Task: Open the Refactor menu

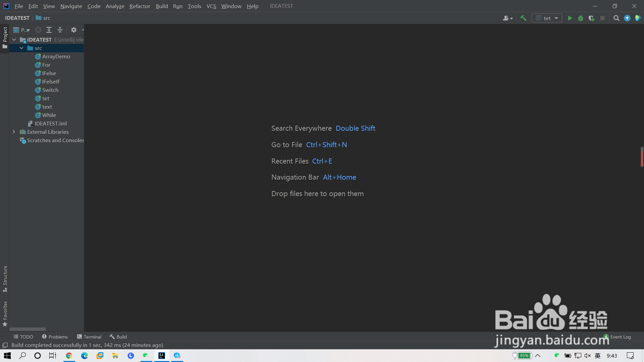Action: click(x=140, y=6)
